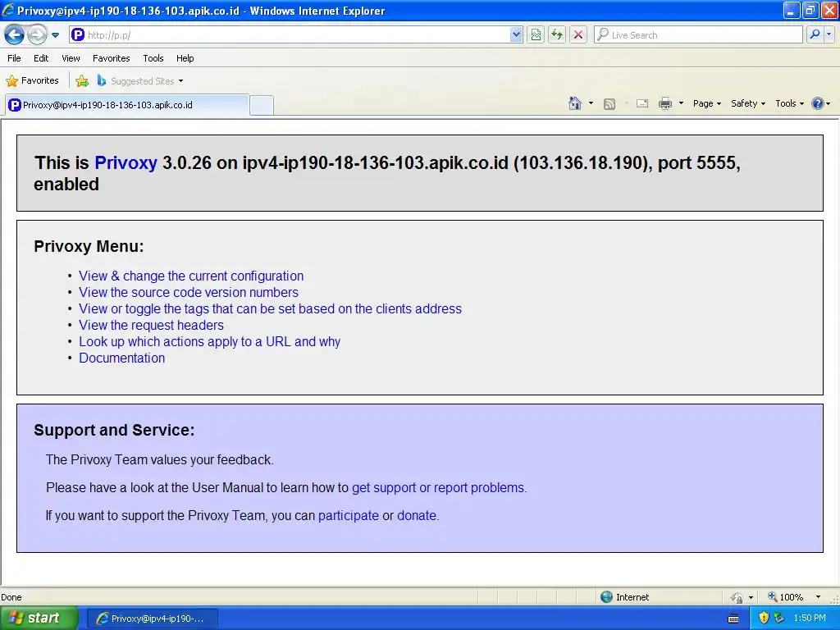Open the Tools command bar menu

point(789,103)
